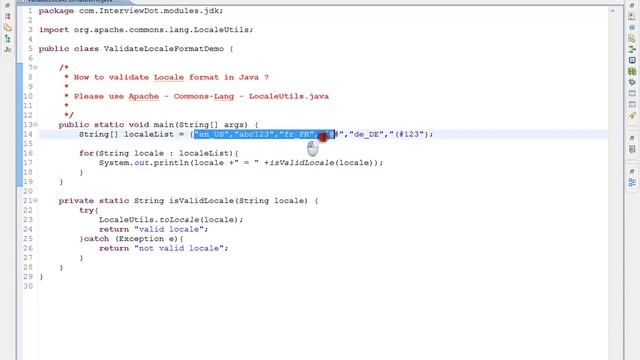Open the lower window-shaped view icon
Screen dimensions: 640x360
click(632, 104)
